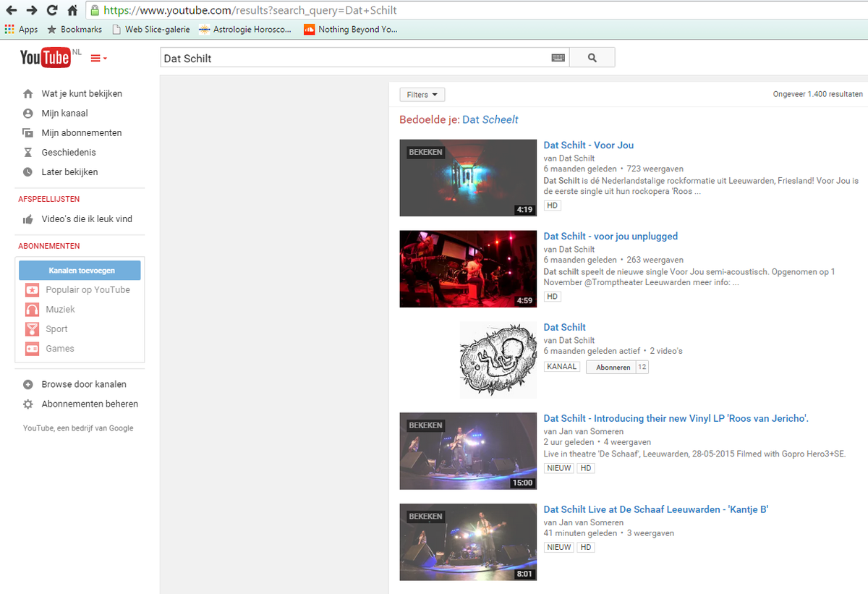Open the Live at De Schaaf 'Kantje B' title
Image resolution: width=868 pixels, height=594 pixels.
click(656, 510)
